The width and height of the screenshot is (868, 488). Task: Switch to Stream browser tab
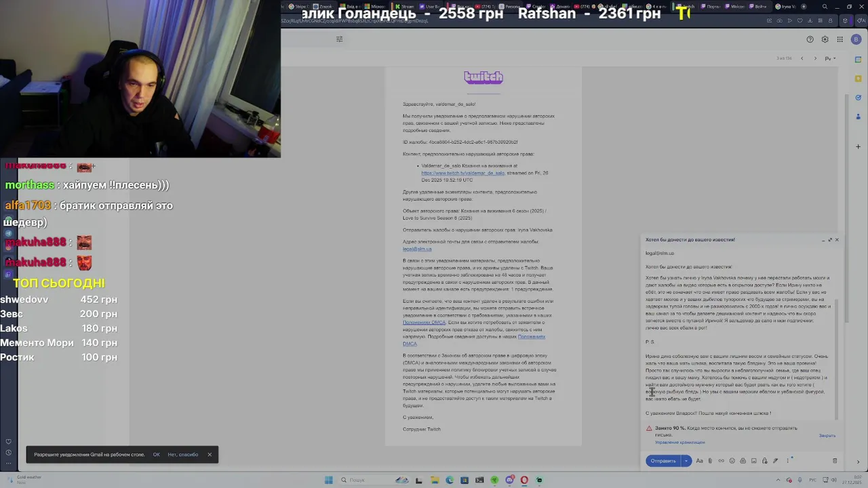(x=405, y=7)
